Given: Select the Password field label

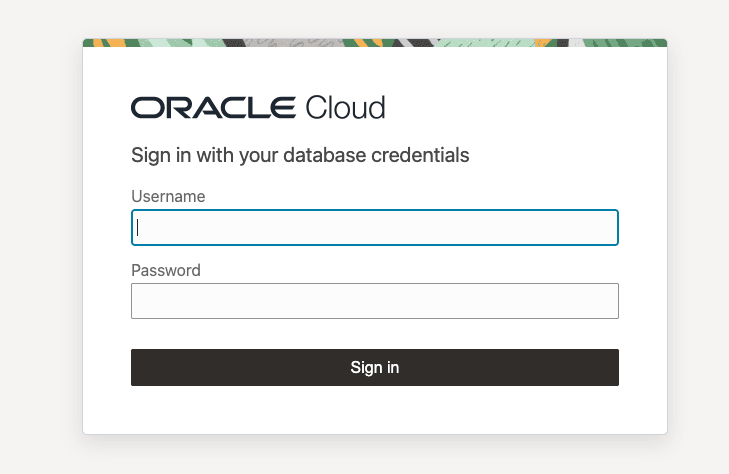Looking at the screenshot, I should click(x=166, y=270).
